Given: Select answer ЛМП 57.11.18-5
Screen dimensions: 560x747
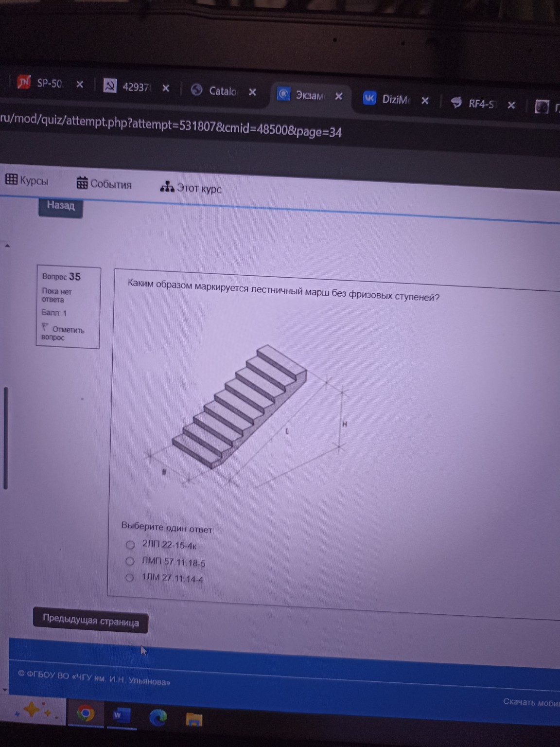Looking at the screenshot, I should [x=130, y=561].
